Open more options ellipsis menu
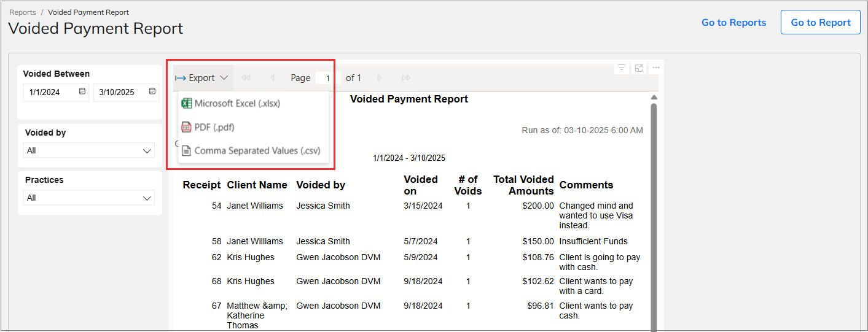Screen dimensions: 868x332 pyautogui.click(x=656, y=68)
